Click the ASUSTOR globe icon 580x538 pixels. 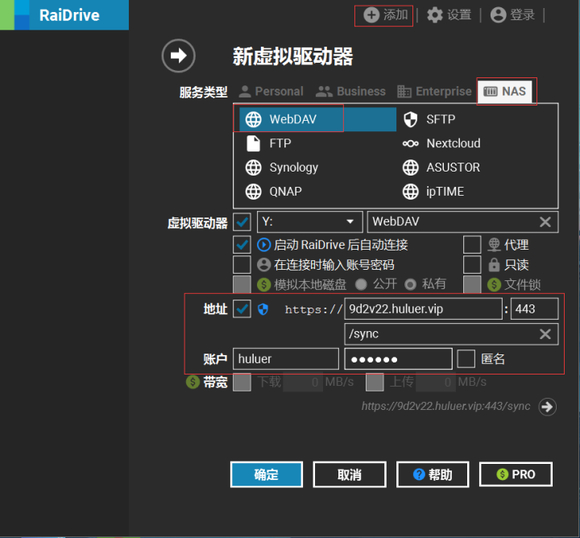(x=411, y=168)
